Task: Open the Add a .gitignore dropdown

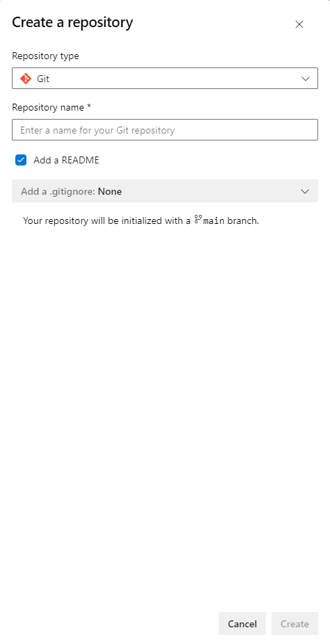Action: (x=165, y=191)
